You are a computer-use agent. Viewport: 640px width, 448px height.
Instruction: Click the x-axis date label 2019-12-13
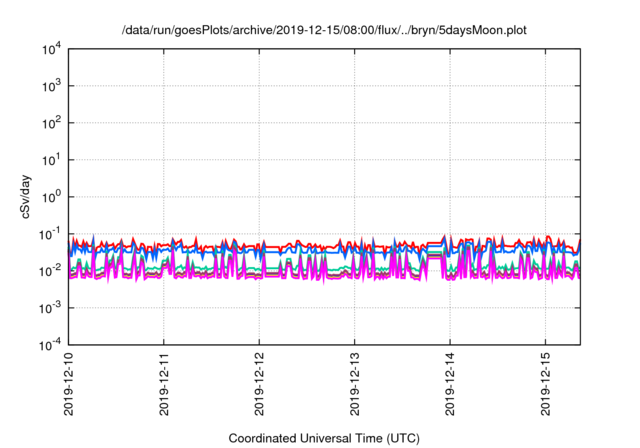pos(355,384)
